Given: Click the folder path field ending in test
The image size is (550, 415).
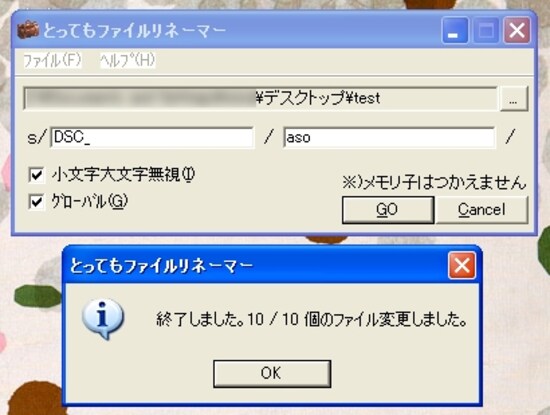Looking at the screenshot, I should coord(260,99).
